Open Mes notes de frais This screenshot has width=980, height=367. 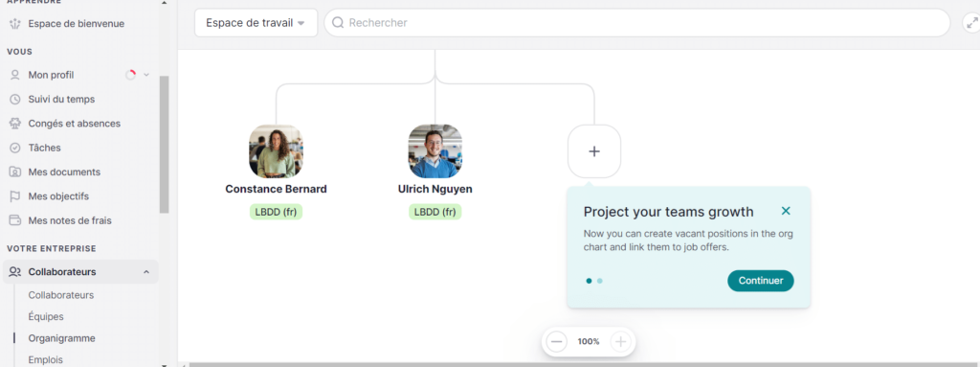click(x=69, y=221)
